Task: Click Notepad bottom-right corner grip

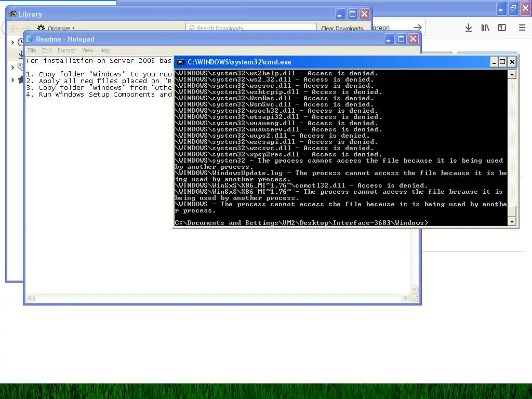Action: [415, 298]
